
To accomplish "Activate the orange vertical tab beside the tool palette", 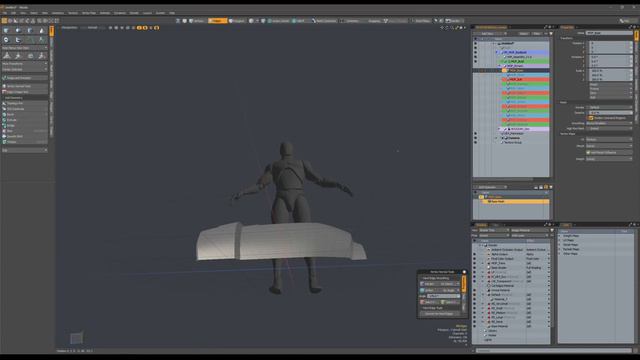I will coord(51,31).
